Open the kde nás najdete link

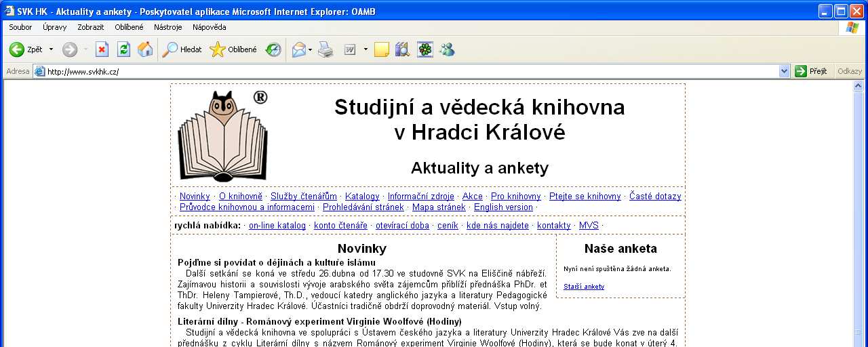click(498, 226)
